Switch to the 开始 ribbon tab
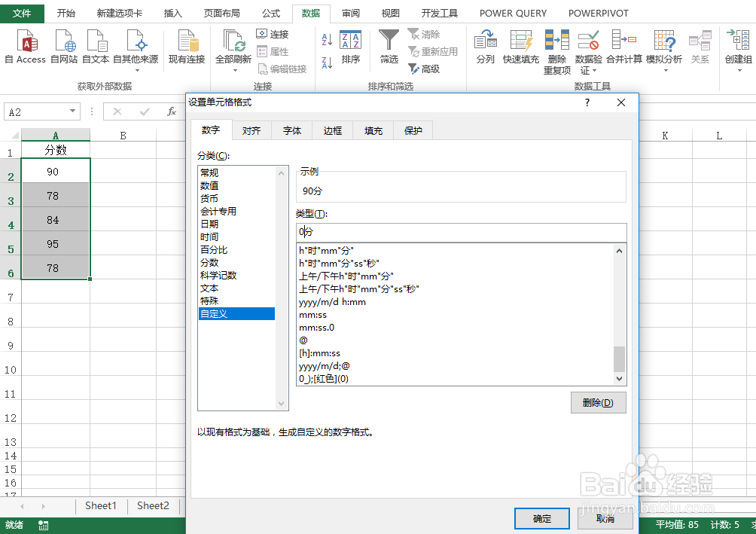 click(x=66, y=13)
